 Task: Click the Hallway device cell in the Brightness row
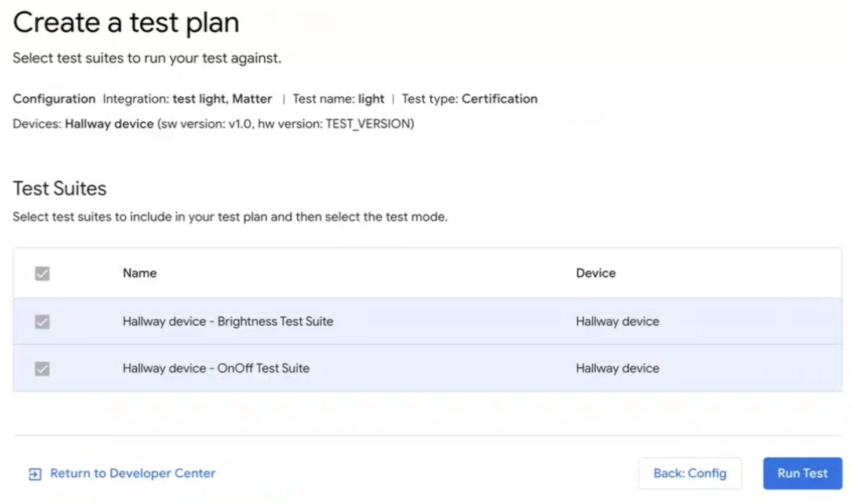click(x=617, y=322)
